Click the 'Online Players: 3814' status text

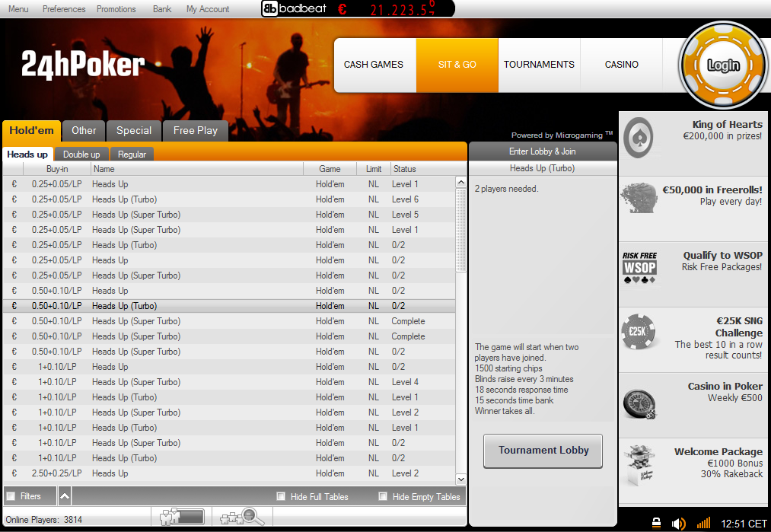43,520
